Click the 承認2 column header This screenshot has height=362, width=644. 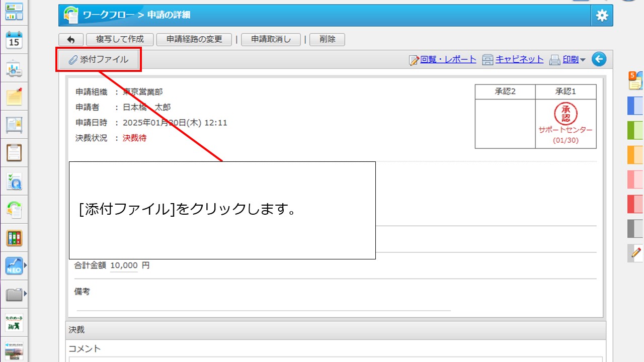pyautogui.click(x=505, y=92)
